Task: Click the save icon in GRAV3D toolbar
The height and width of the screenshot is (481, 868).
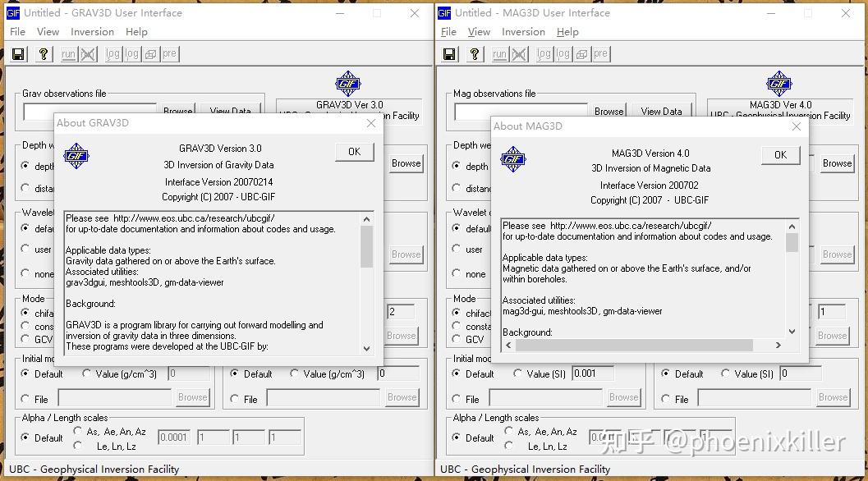Action: pos(18,54)
